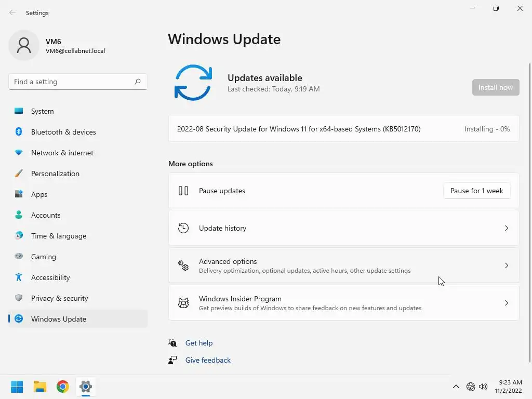Click the Gaming controller icon
Screen dimensions: 532x399
click(19, 256)
